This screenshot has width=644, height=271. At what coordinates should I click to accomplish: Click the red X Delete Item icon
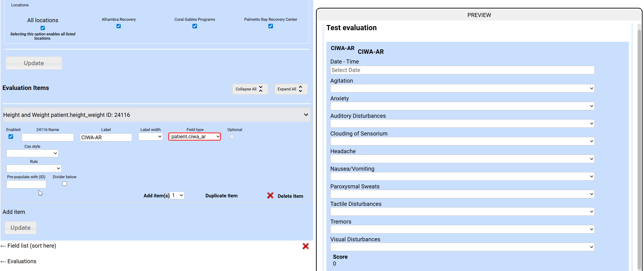pyautogui.click(x=270, y=196)
